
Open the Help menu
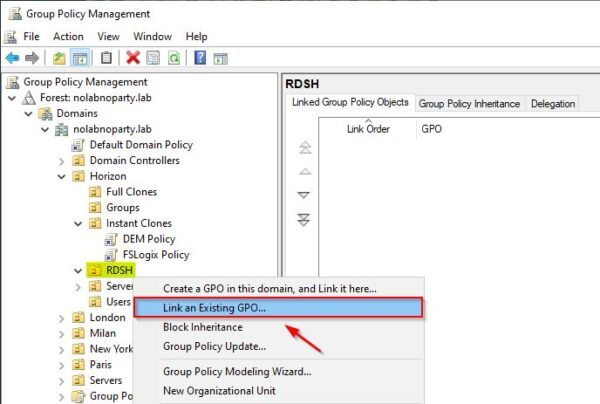196,37
